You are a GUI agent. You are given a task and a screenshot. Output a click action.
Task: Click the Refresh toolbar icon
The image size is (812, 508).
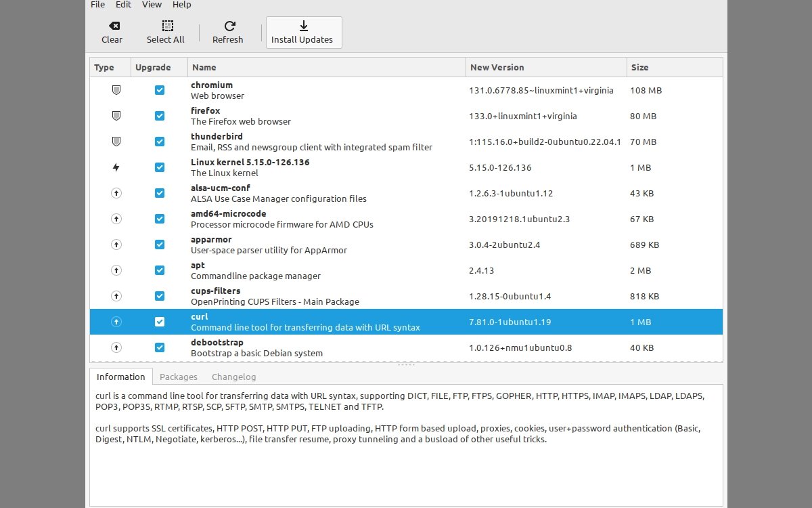[229, 26]
